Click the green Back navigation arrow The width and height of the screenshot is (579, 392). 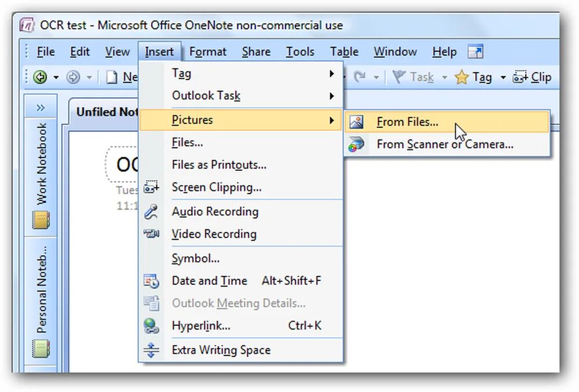pos(41,77)
